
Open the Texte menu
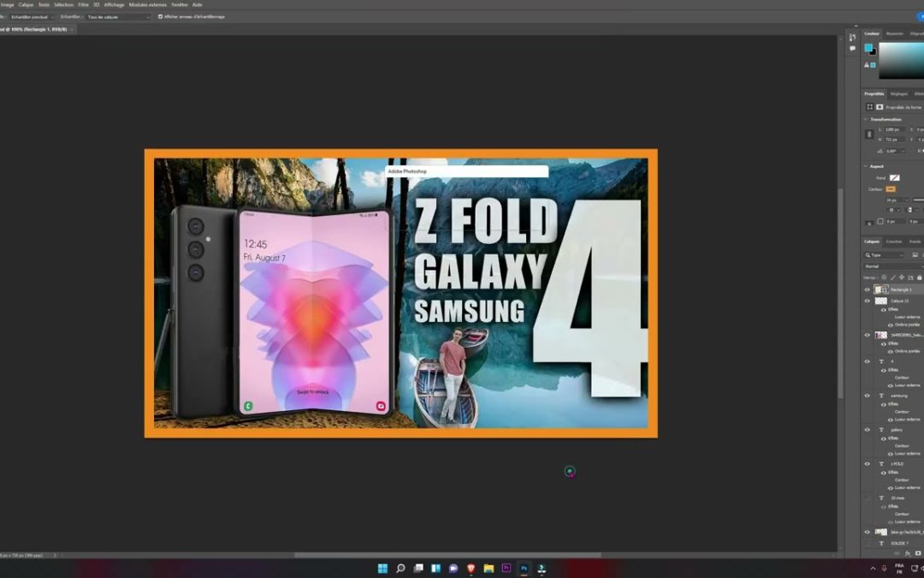(44, 5)
